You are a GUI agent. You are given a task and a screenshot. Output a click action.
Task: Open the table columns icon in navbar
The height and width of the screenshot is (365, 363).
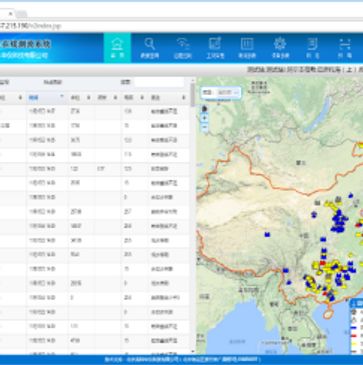point(247,48)
